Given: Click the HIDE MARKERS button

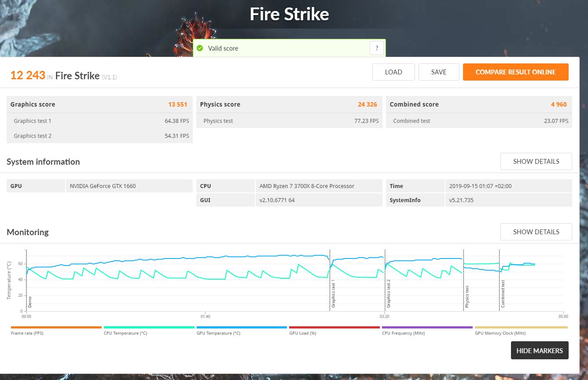Looking at the screenshot, I should click(540, 350).
